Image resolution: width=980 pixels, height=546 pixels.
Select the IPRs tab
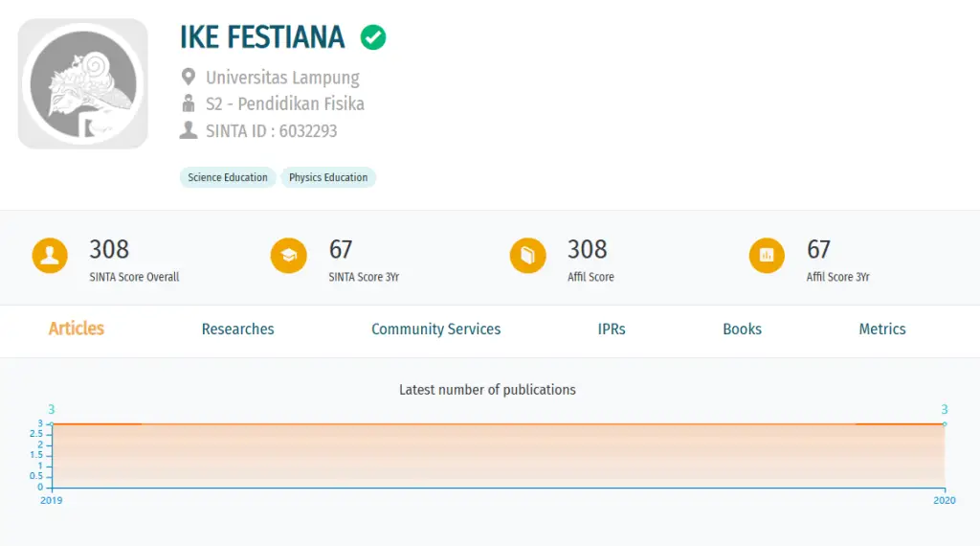tap(612, 329)
